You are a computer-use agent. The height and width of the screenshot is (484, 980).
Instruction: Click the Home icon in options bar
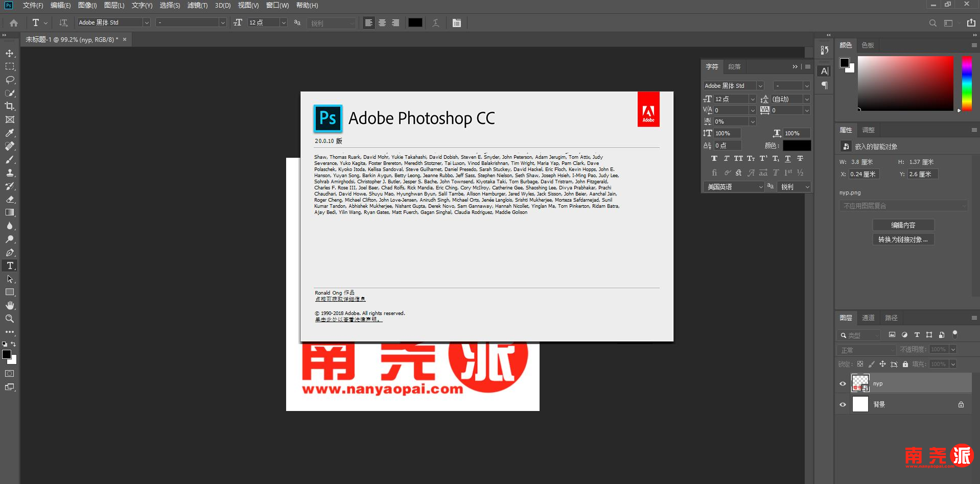14,23
